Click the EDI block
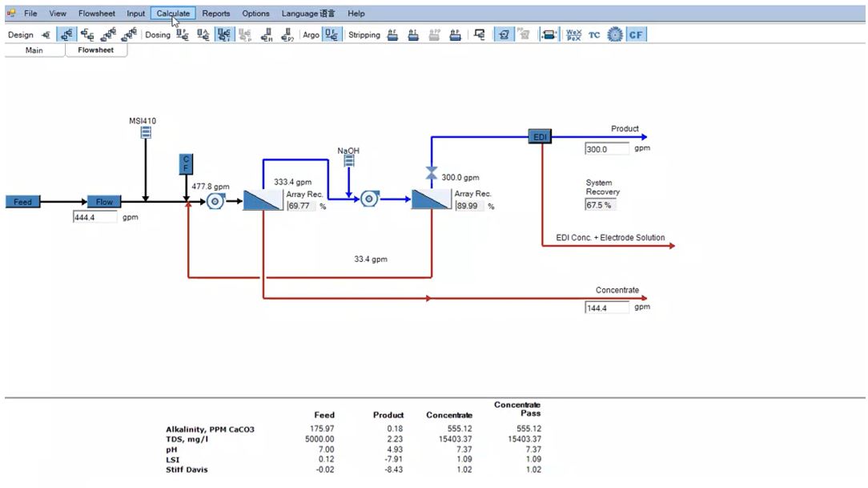 [540, 136]
